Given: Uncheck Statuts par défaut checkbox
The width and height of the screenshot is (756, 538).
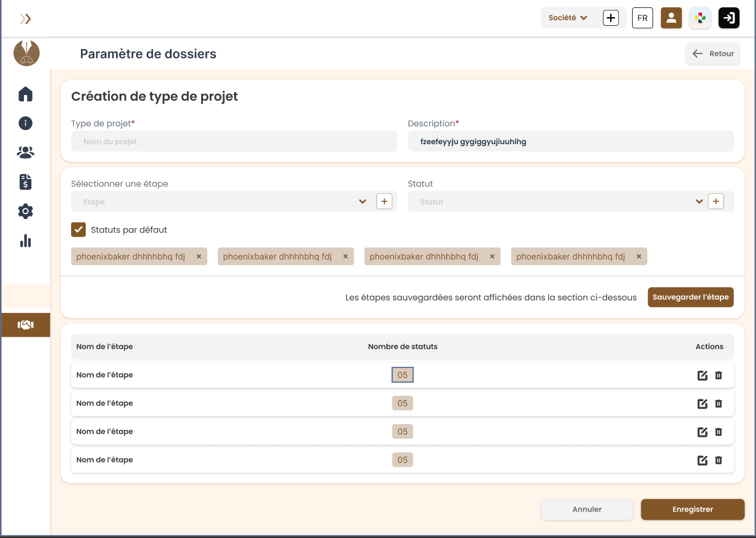Looking at the screenshot, I should tap(78, 230).
